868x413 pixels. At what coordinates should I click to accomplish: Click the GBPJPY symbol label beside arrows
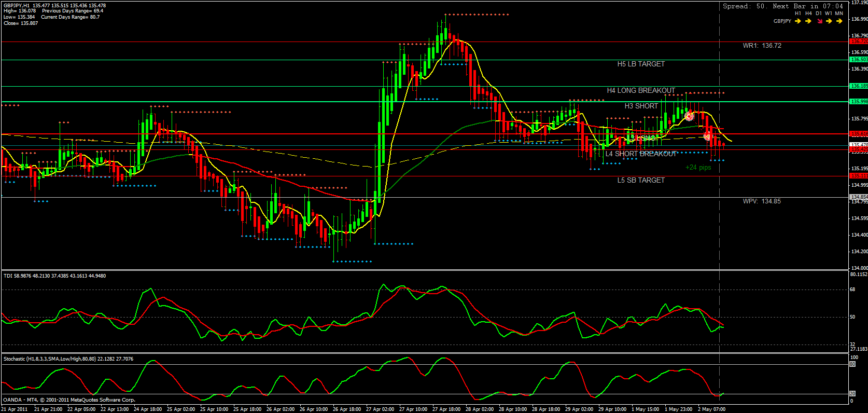pyautogui.click(x=782, y=21)
